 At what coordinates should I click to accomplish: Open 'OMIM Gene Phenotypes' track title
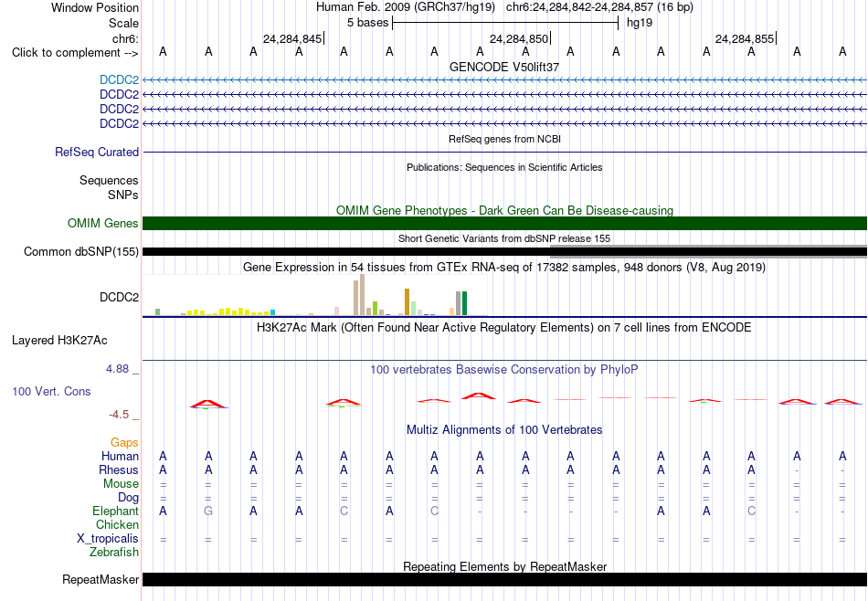coord(504,210)
